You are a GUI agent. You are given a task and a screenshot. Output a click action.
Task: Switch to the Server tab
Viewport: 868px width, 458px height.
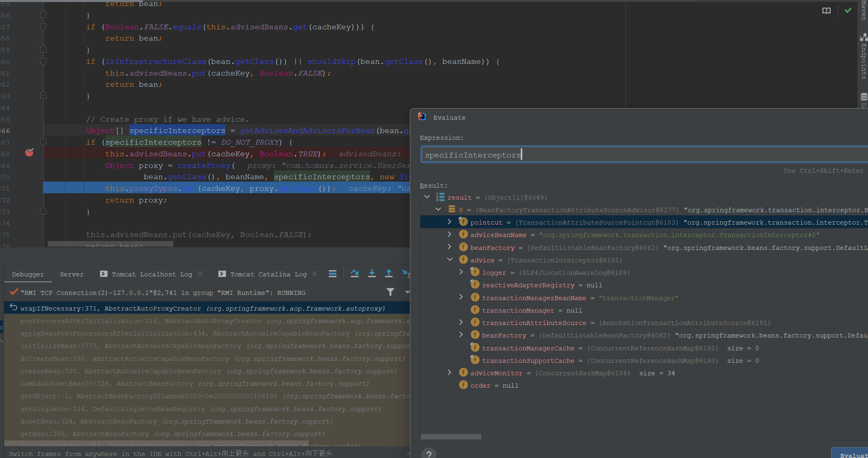click(x=71, y=274)
